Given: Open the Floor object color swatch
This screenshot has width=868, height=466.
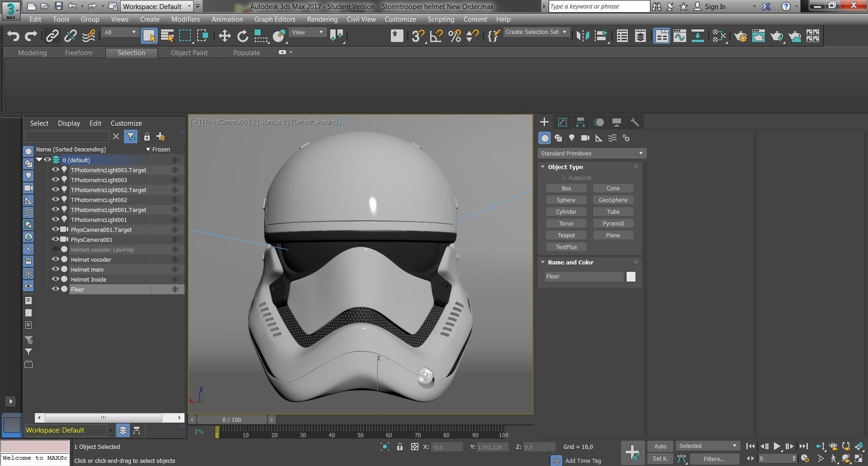Looking at the screenshot, I should [631, 277].
